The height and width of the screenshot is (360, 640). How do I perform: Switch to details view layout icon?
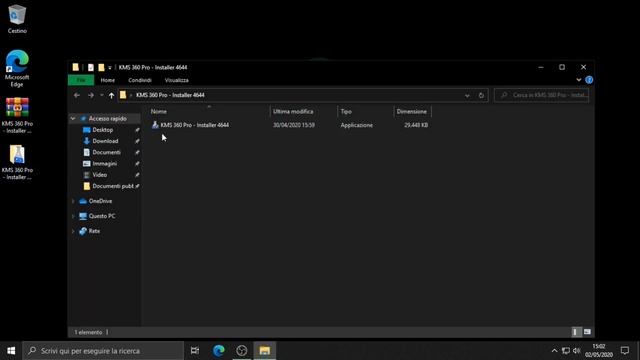click(575, 332)
